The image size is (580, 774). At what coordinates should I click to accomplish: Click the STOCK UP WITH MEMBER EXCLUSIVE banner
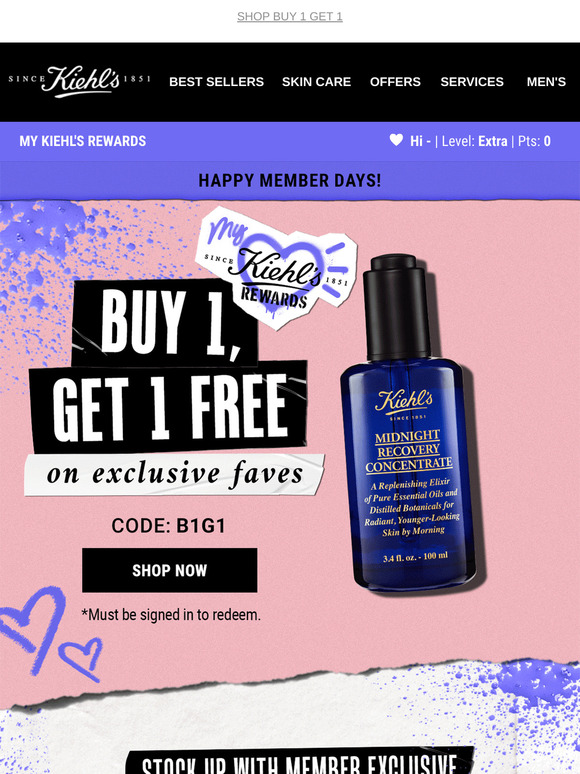coord(299,762)
